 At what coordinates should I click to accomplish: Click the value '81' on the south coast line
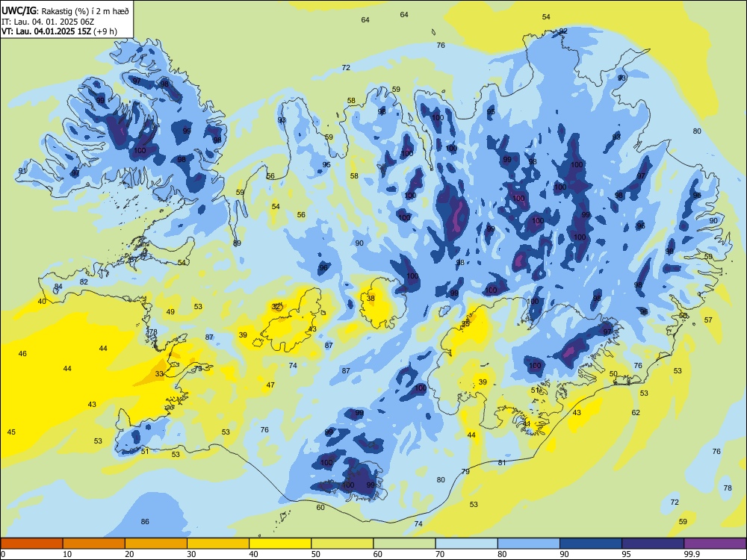[x=502, y=463]
